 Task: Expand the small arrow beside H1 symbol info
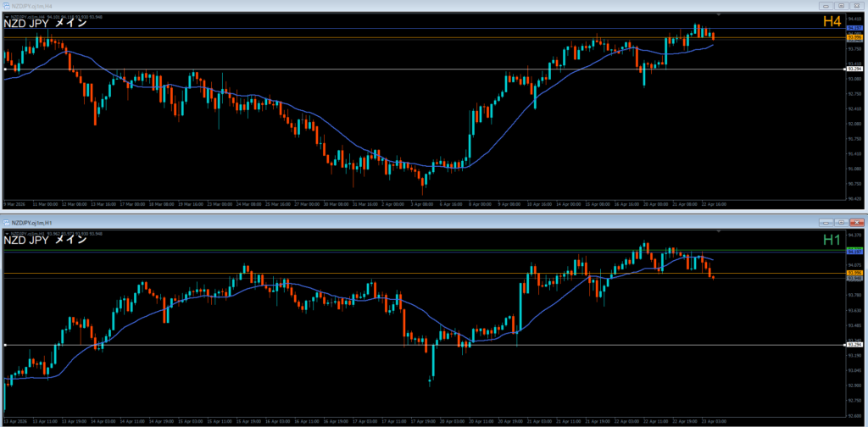(7, 232)
